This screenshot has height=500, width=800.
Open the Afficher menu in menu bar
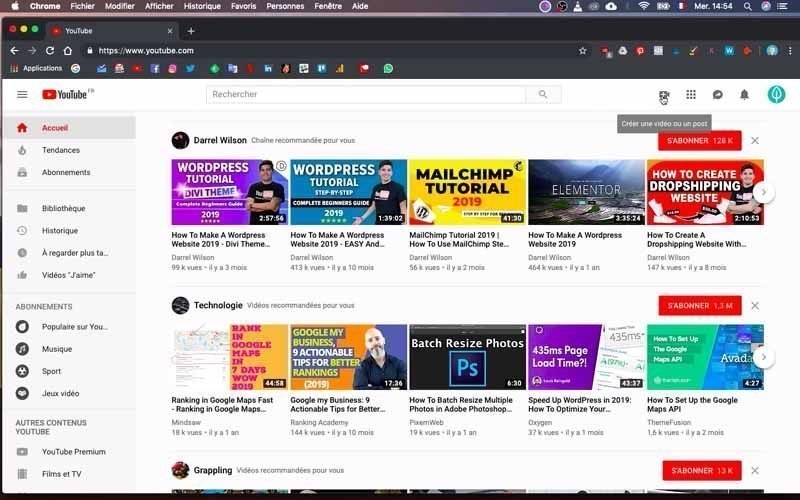(x=159, y=6)
